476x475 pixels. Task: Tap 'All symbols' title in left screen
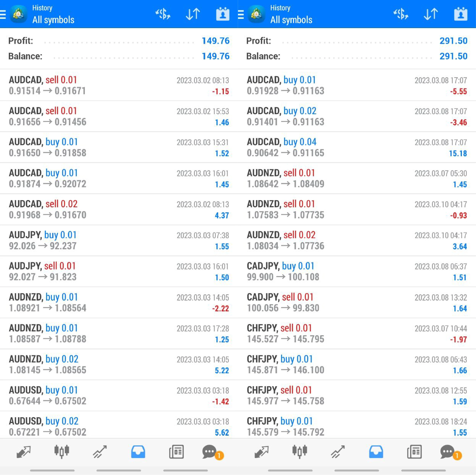tap(53, 20)
